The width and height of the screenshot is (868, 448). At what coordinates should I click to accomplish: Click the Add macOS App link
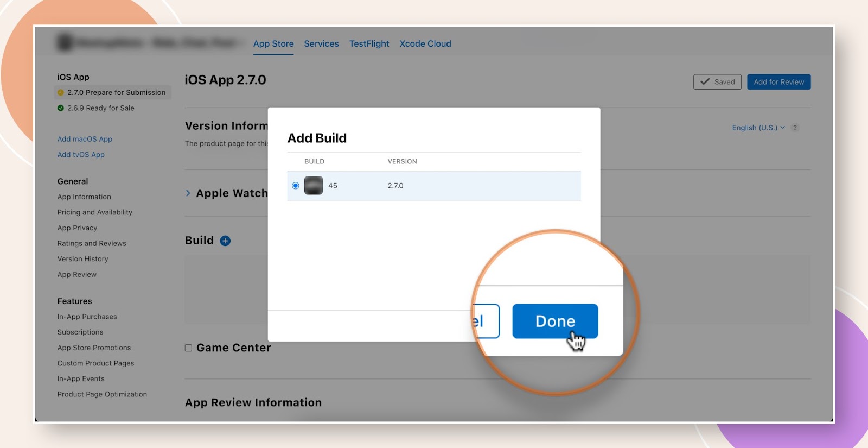(x=85, y=139)
